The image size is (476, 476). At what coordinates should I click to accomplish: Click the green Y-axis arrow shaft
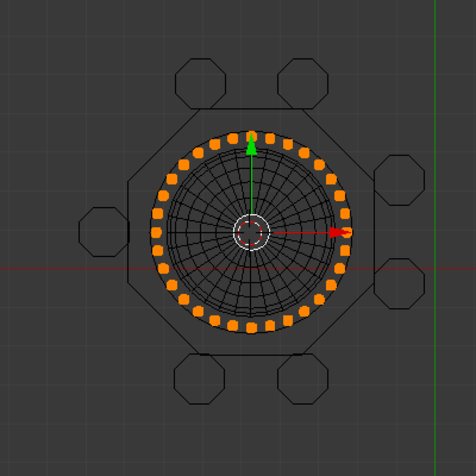[x=251, y=182]
